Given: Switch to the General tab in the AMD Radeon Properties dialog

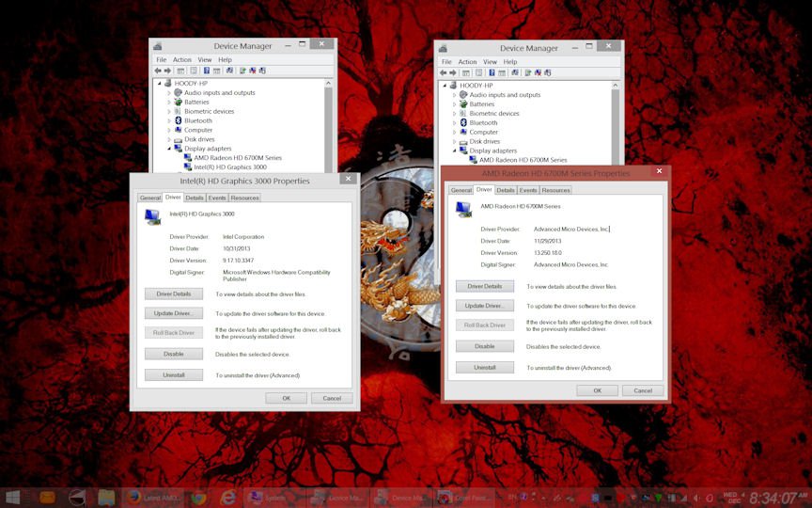Looking at the screenshot, I should tap(461, 190).
